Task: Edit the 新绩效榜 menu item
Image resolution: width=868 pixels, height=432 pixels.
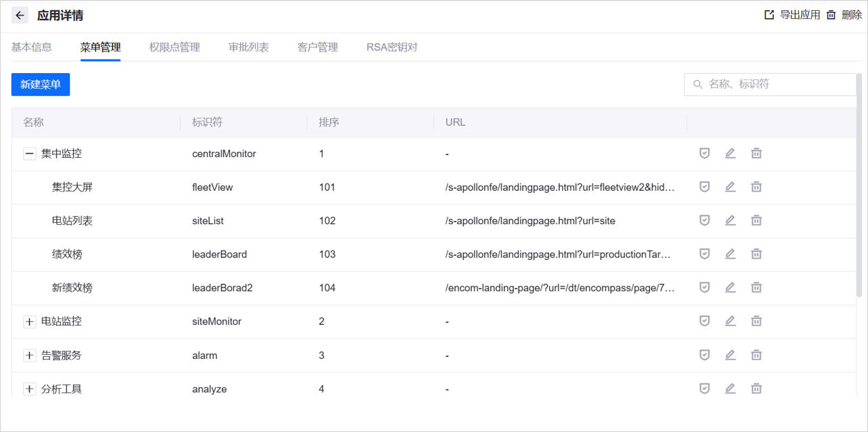Action: [x=730, y=287]
